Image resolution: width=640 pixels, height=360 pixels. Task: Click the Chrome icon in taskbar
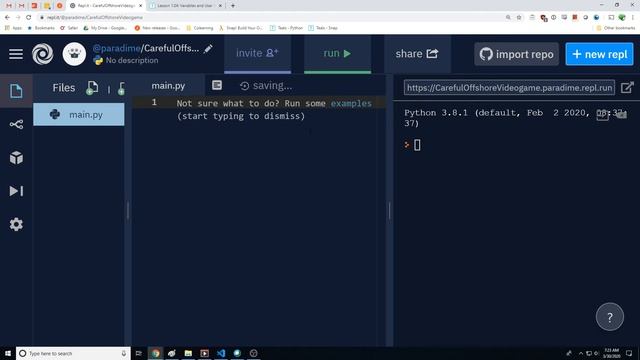point(156,353)
